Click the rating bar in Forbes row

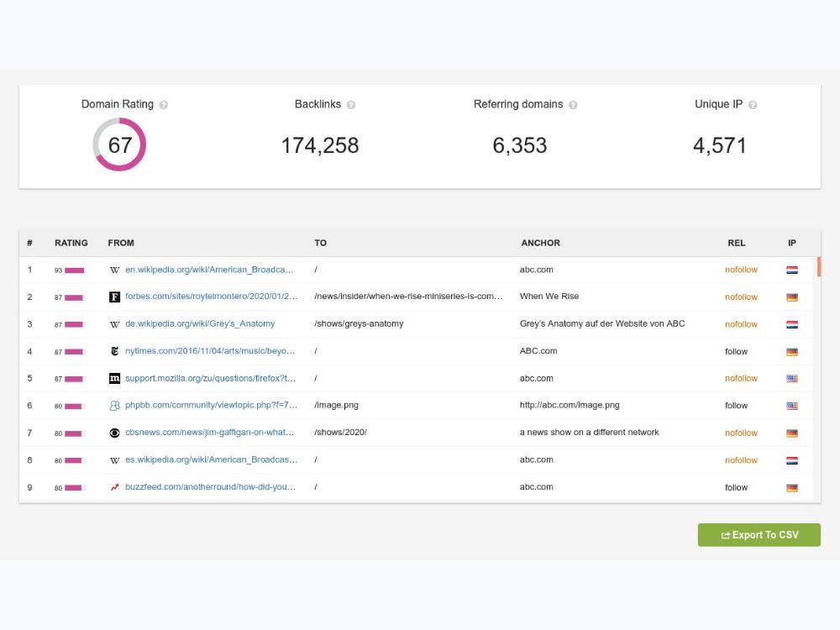tap(75, 298)
